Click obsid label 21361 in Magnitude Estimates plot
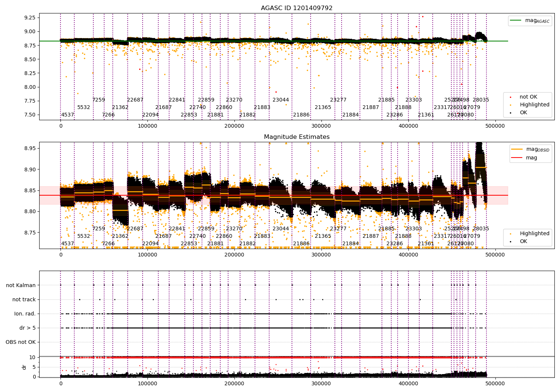The image size is (560, 392). [x=426, y=244]
